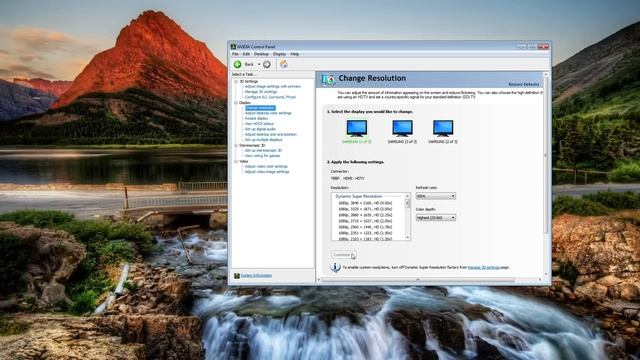Image resolution: width=640 pixels, height=360 pixels.
Task: Open the Back history dropdown arrow
Action: point(259,64)
